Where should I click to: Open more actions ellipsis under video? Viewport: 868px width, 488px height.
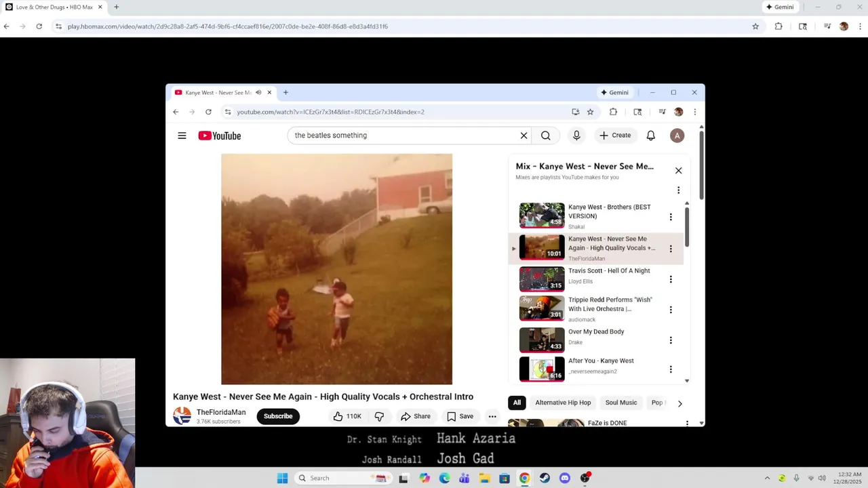492,416
